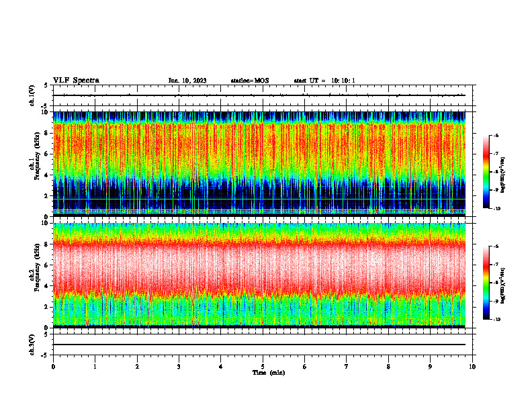Click the "5" tick label on time axis
The width and height of the screenshot is (532, 411).
click(263, 367)
